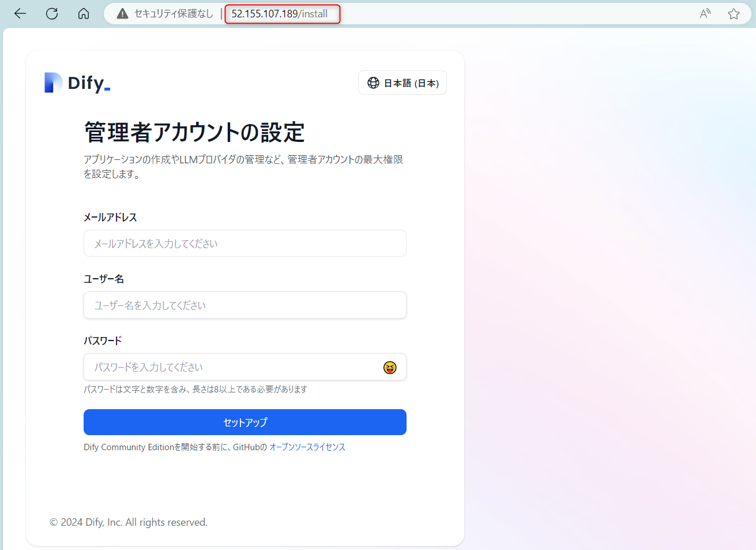
Task: Open the 日本語 (日本) language selector
Action: pos(402,83)
